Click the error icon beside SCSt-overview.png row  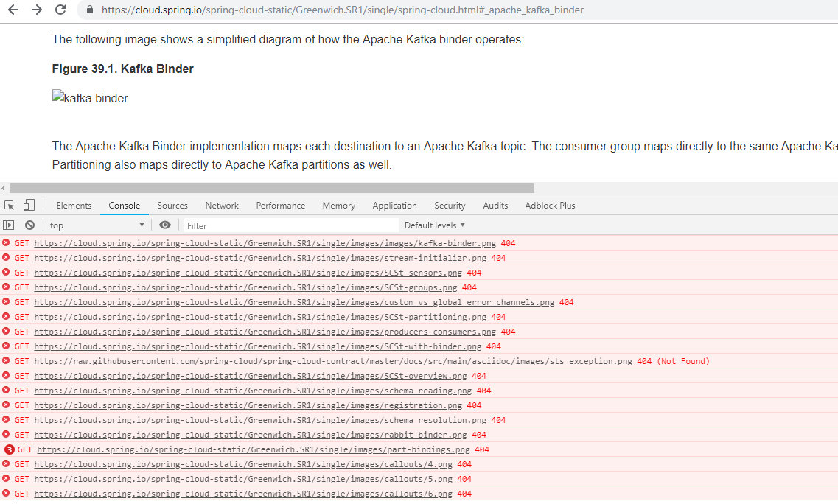tap(6, 375)
